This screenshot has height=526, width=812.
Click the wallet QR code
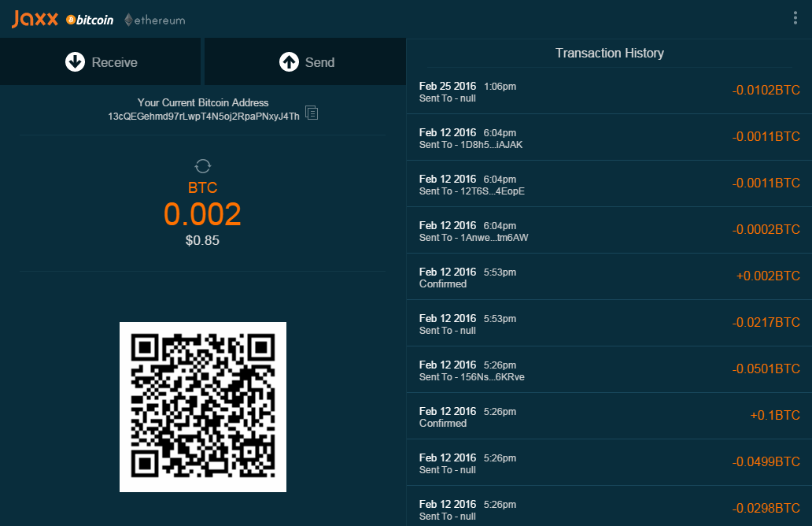tap(203, 407)
